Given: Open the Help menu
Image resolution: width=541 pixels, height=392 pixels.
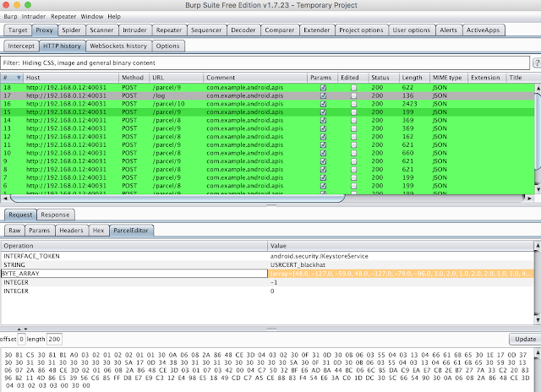Looking at the screenshot, I should (x=114, y=17).
